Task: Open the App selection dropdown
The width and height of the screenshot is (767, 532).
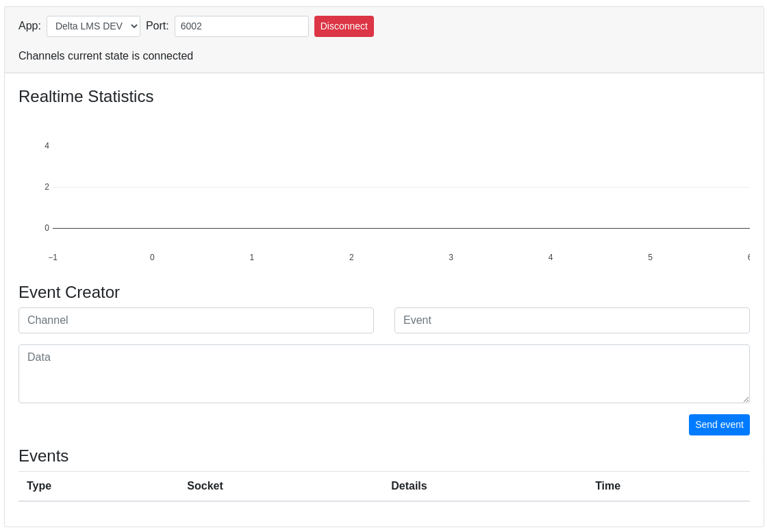Action: 93,26
